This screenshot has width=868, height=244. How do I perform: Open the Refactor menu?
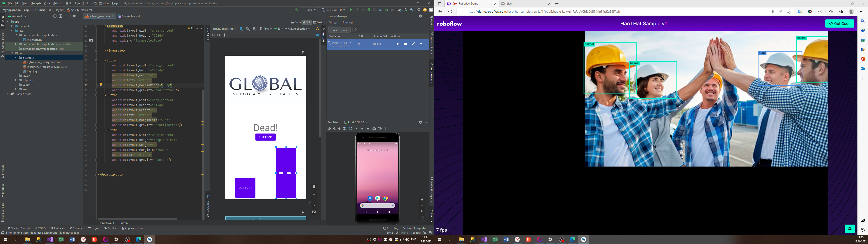[x=58, y=3]
